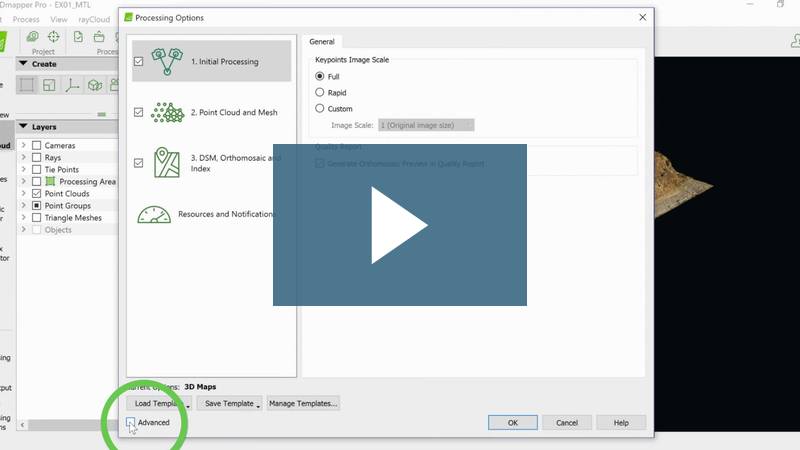Screen dimensions: 800x450
Task: Close the Processing Options dialog
Action: point(642,17)
